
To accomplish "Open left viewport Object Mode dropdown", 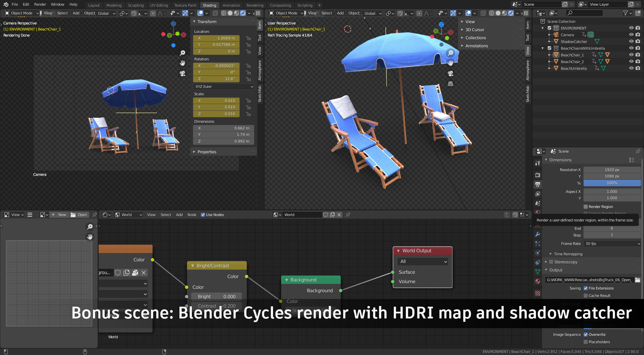I will tap(22, 13).
